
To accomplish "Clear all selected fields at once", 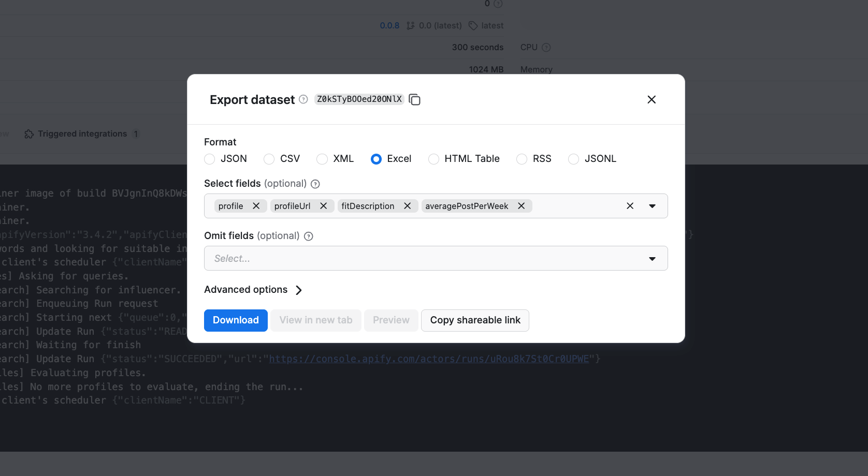I will tap(630, 205).
